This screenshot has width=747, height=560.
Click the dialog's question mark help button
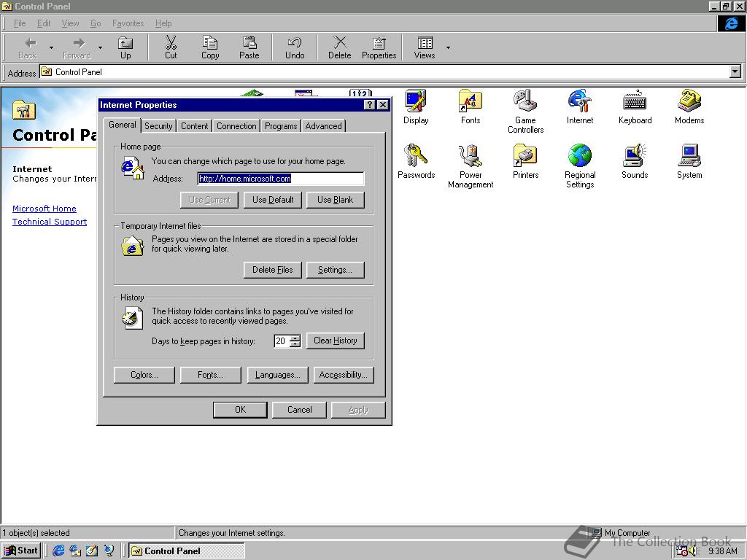[x=369, y=105]
